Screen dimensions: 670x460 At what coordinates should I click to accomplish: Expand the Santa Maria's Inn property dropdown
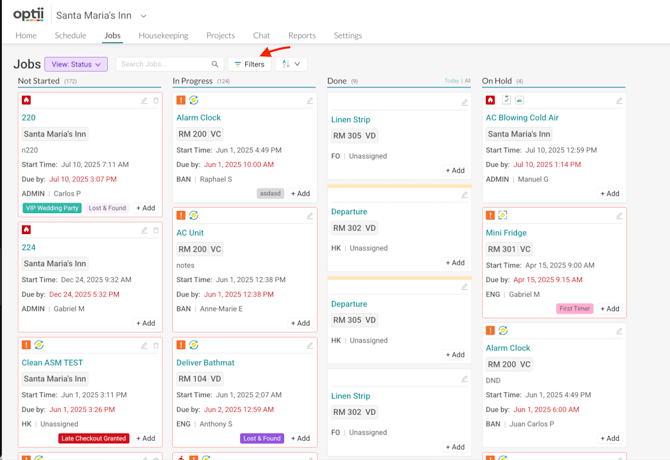(x=144, y=16)
